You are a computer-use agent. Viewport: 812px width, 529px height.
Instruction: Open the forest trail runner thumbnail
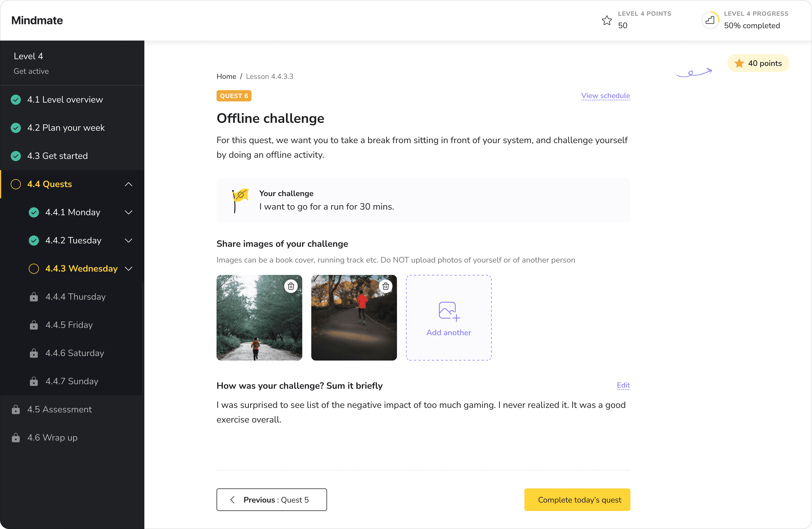point(259,318)
